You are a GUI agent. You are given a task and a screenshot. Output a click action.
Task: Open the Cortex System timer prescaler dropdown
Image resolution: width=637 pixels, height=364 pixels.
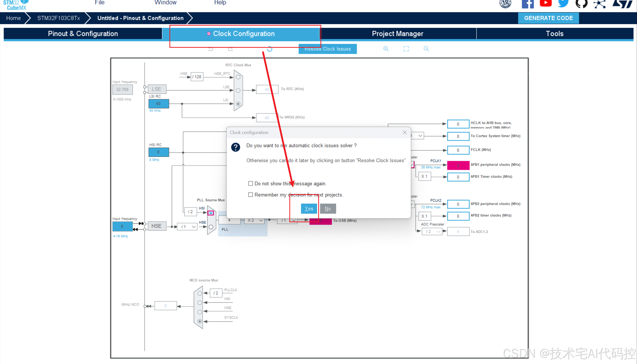[418, 136]
